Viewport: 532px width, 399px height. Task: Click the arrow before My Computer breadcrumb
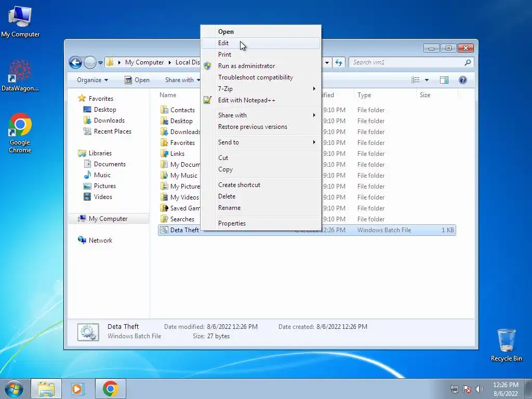click(x=119, y=62)
